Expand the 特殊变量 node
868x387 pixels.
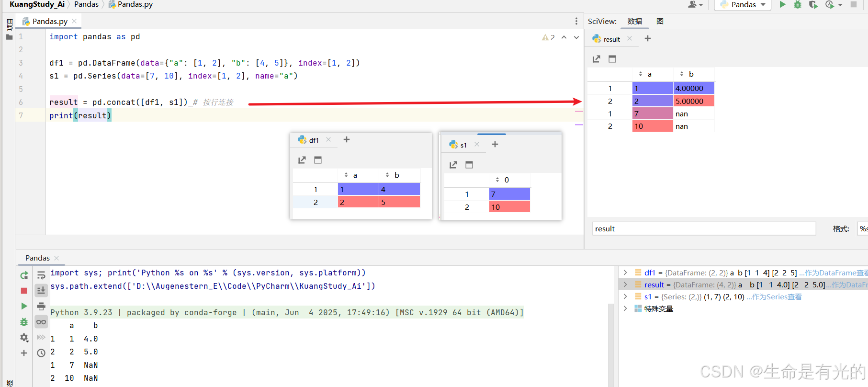pos(625,308)
